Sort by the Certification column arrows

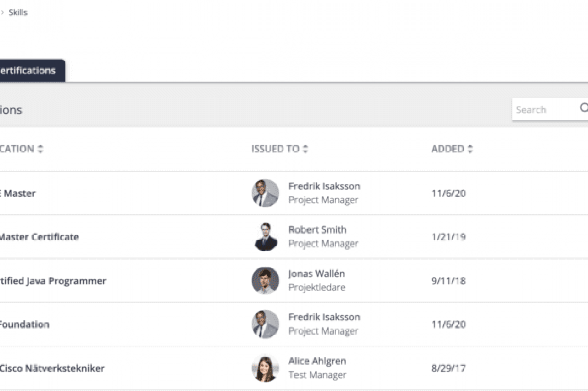[40, 149]
